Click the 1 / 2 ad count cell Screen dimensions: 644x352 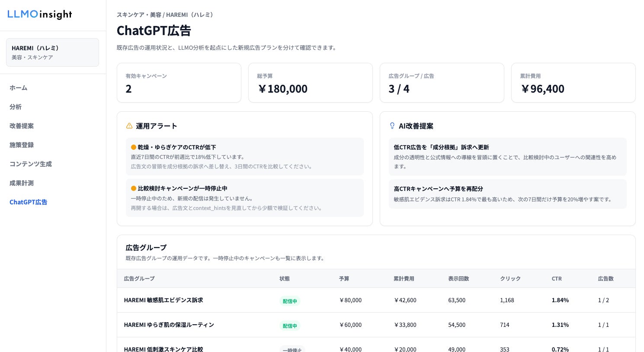point(603,300)
